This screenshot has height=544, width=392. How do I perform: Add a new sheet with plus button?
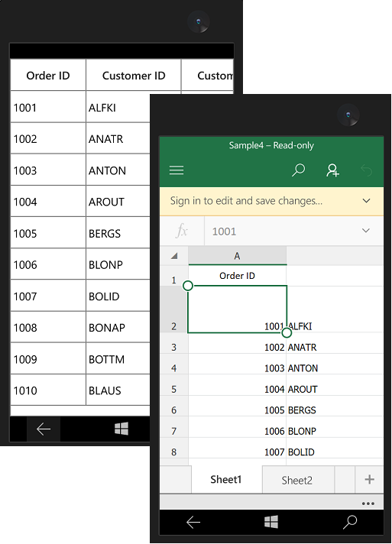tap(369, 480)
